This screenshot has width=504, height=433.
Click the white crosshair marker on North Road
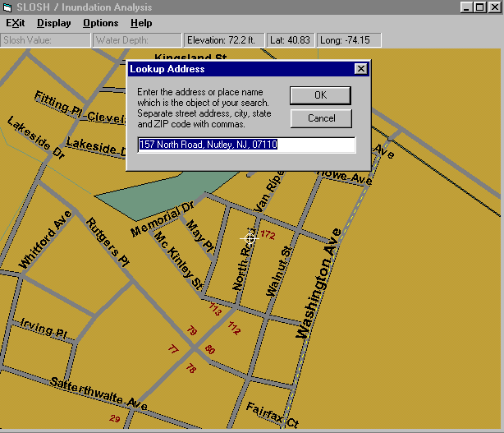250,239
